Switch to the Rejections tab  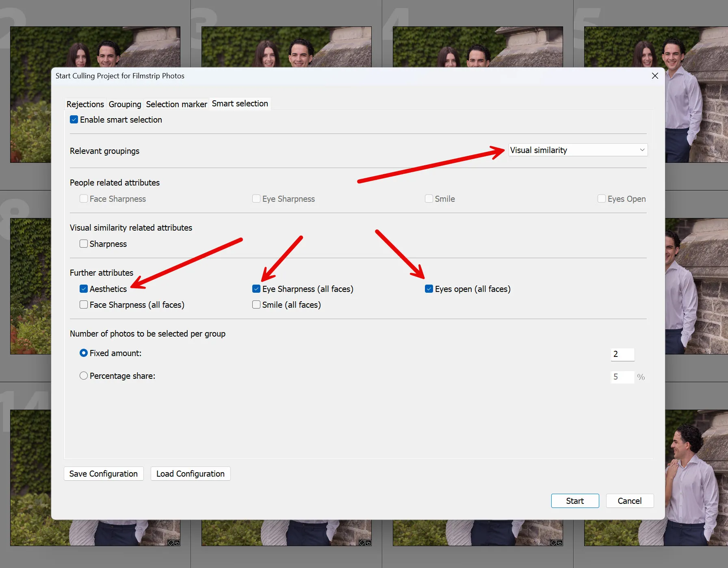(85, 104)
